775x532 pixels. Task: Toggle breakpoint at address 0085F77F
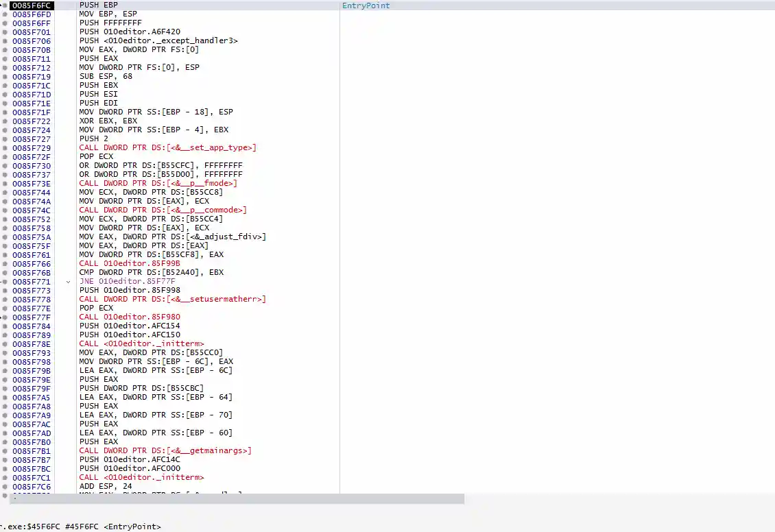[x=6, y=317]
